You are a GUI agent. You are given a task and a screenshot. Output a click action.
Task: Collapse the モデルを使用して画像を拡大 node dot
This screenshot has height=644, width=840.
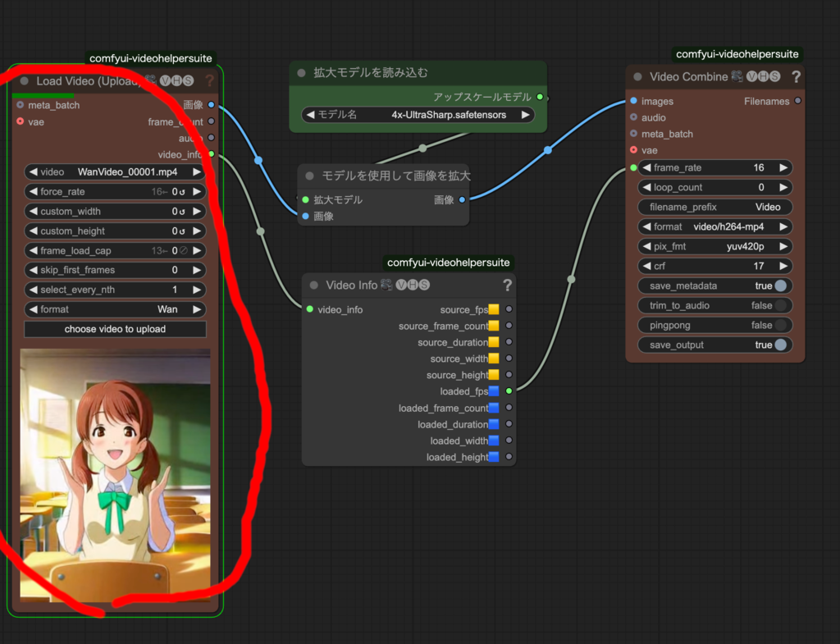point(309,176)
